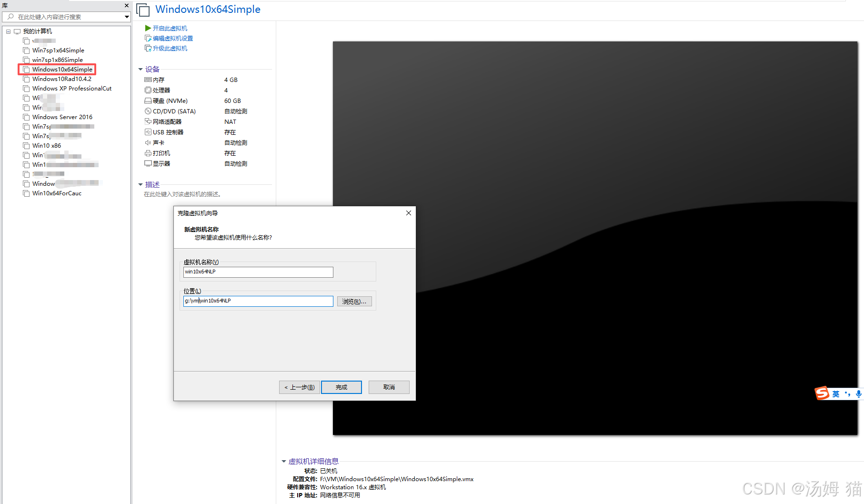Click the sound card (声卡) icon
This screenshot has width=864, height=504.
(148, 142)
